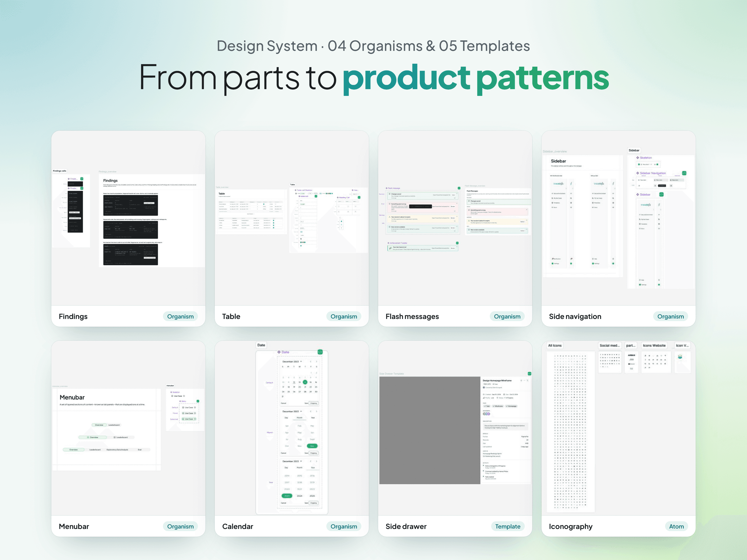Viewport: 747px width, 560px height.
Task: Select the 'Side drawer' card title
Action: [x=406, y=526]
